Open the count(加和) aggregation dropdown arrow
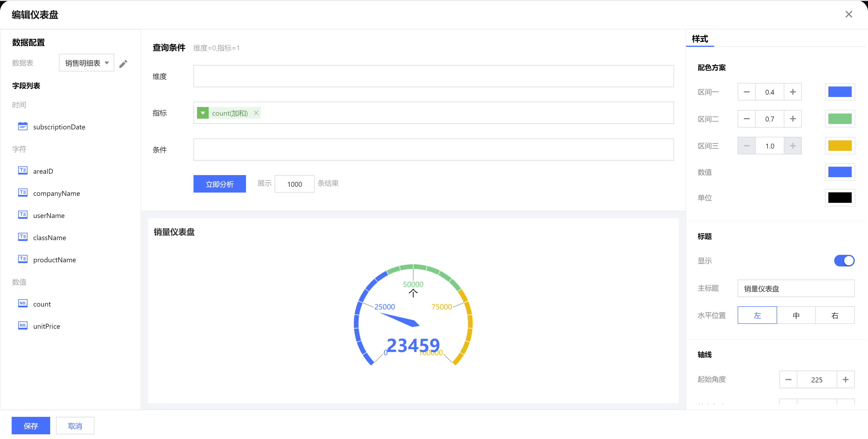Screen dimensions: 868x439 [203, 113]
